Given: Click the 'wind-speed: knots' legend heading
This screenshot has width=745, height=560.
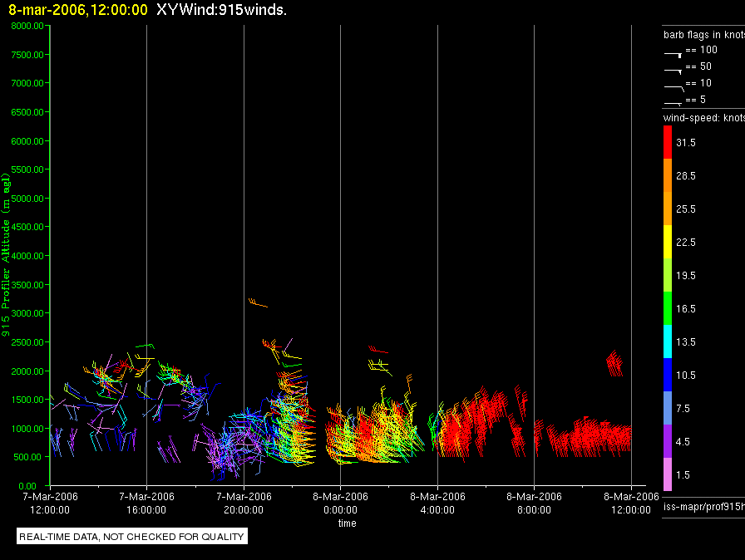Looking at the screenshot, I should [x=704, y=118].
